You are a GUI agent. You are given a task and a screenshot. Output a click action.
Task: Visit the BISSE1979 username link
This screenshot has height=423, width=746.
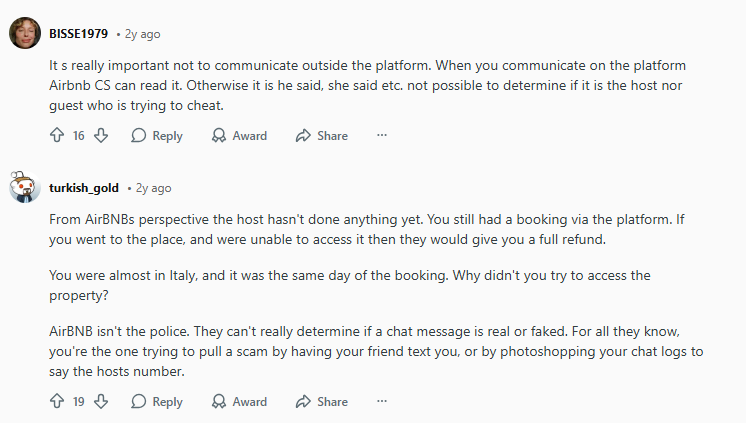click(x=80, y=34)
